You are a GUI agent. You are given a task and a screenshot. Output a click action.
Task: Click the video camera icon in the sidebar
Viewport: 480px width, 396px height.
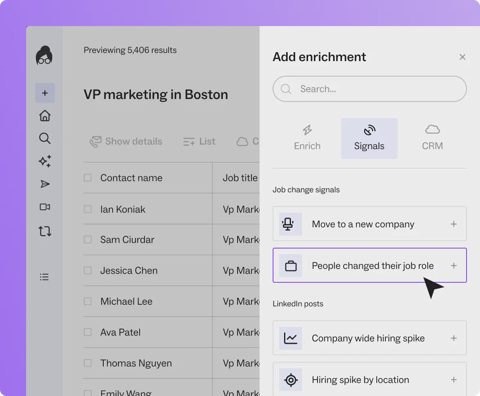(x=45, y=207)
